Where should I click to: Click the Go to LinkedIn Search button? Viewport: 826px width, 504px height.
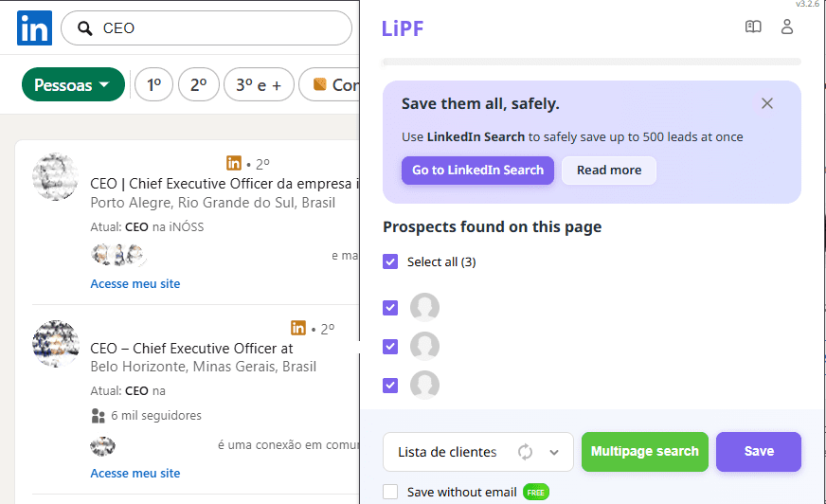click(x=477, y=171)
